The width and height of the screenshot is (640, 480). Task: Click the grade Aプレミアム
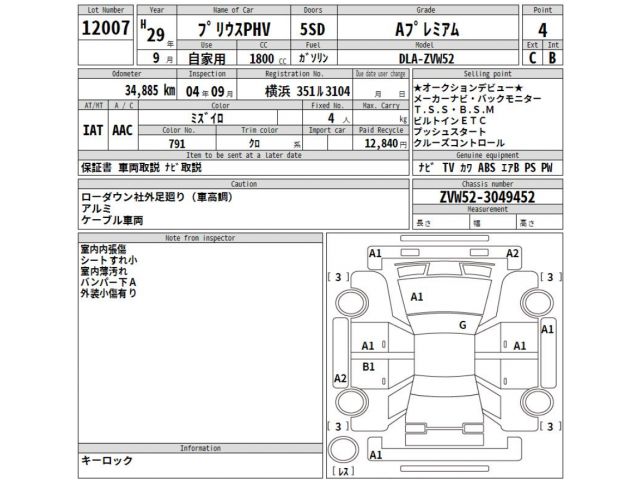click(427, 30)
